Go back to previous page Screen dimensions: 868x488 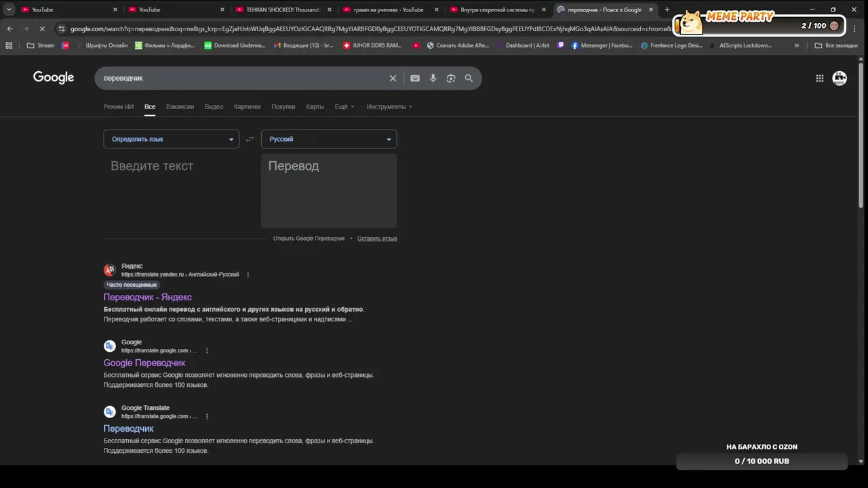tap(9, 28)
